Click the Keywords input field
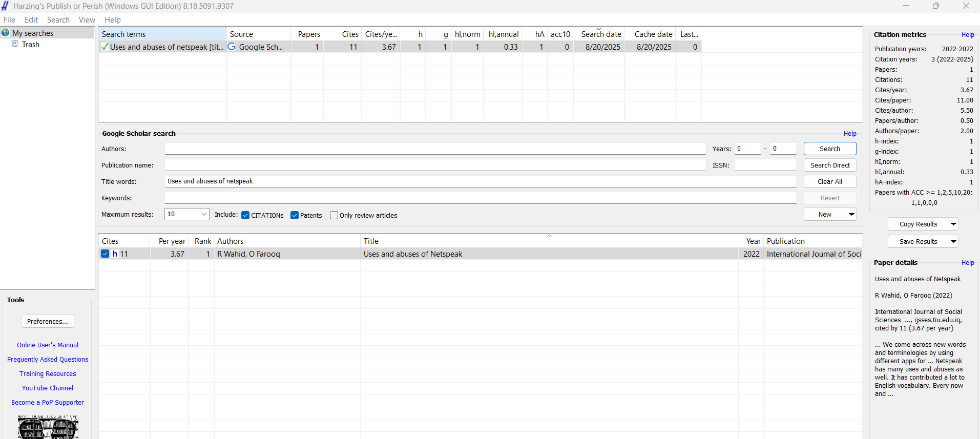980x439 pixels. coord(481,198)
